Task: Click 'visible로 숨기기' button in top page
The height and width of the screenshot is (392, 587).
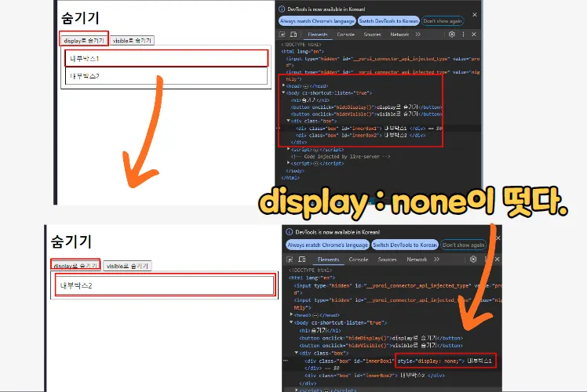Action: [132, 41]
